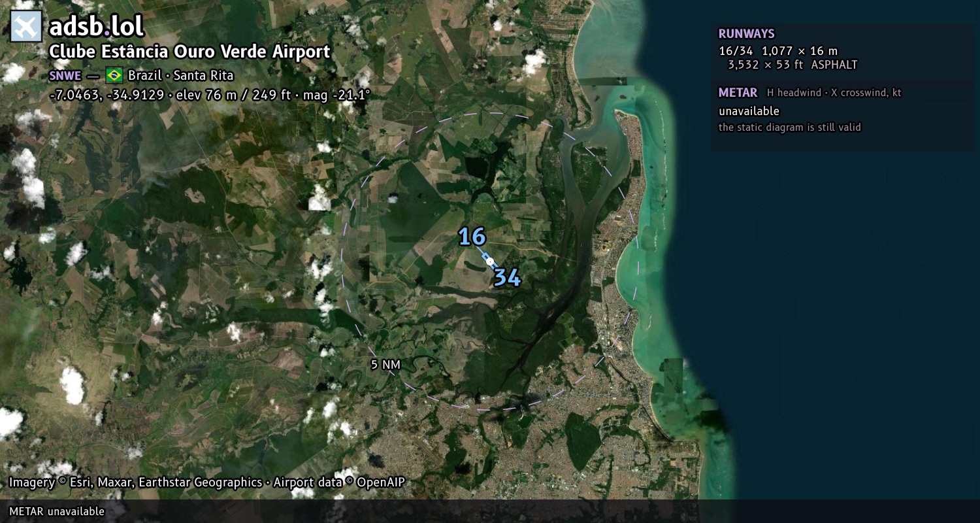
Task: Click the METAR panel heading
Action: point(738,93)
